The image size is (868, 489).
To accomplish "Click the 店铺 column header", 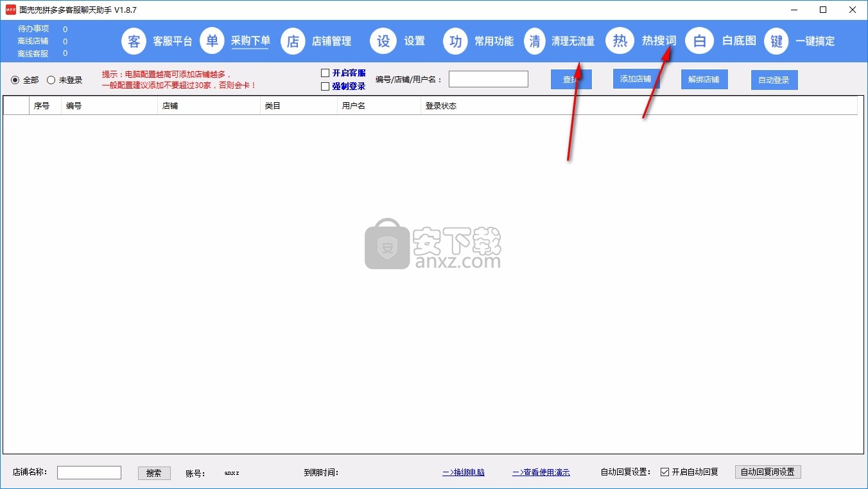I will 209,105.
